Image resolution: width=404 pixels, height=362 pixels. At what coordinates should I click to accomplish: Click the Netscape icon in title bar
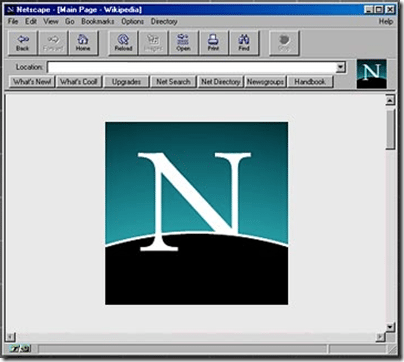[11, 10]
